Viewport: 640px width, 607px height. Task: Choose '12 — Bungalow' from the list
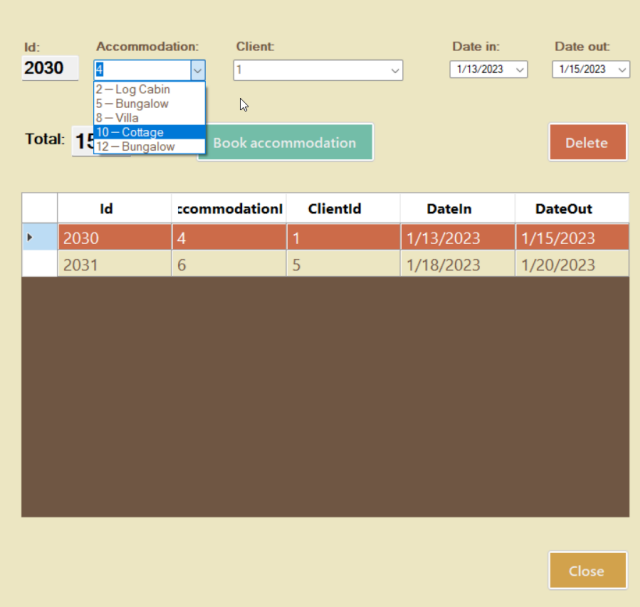(149, 147)
